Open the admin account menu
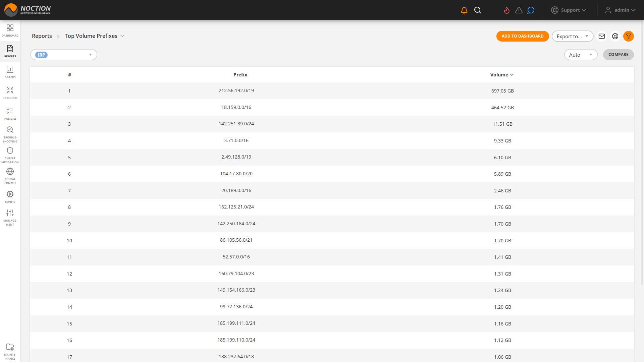Screen dimensions: 644x362 point(621,10)
